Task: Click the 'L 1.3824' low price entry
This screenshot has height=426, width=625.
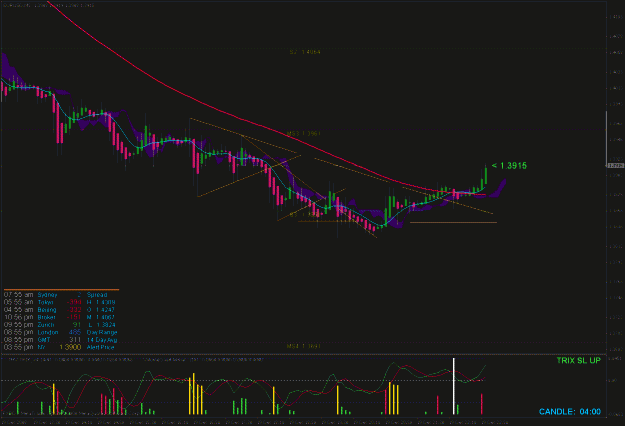Action: tap(101, 325)
